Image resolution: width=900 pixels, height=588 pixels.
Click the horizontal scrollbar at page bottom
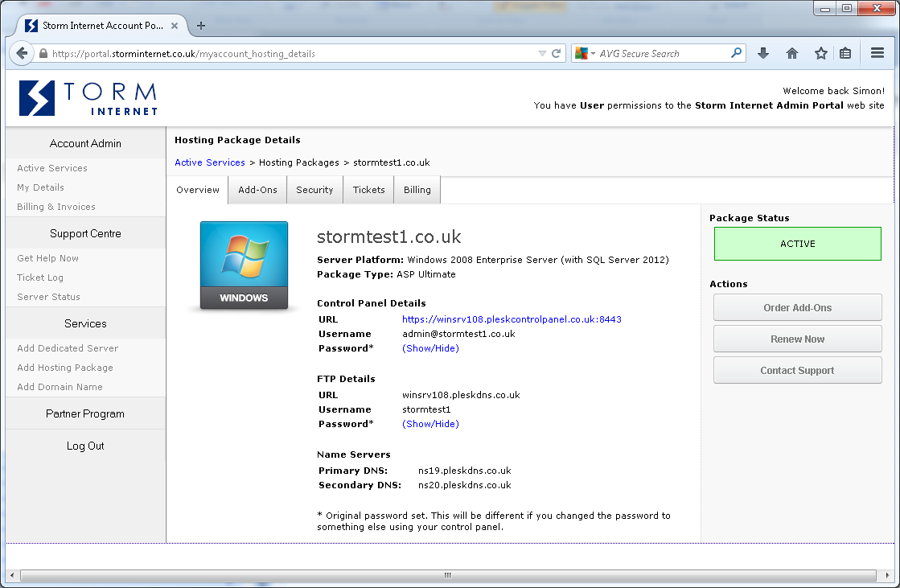click(446, 575)
